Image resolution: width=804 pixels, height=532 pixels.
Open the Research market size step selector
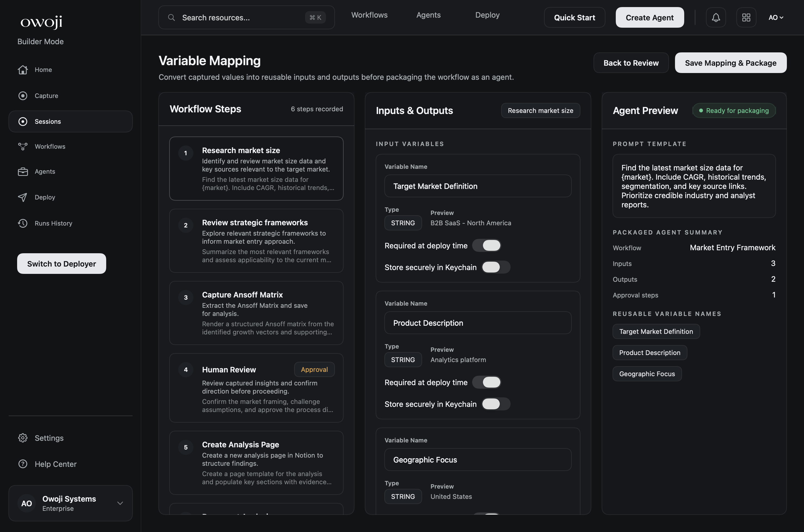coord(541,110)
